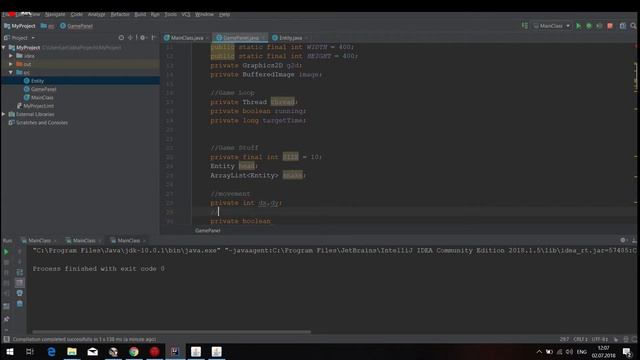This screenshot has width=640, height=360.
Task: Open File Explorer from taskbar
Action: click(x=72, y=351)
